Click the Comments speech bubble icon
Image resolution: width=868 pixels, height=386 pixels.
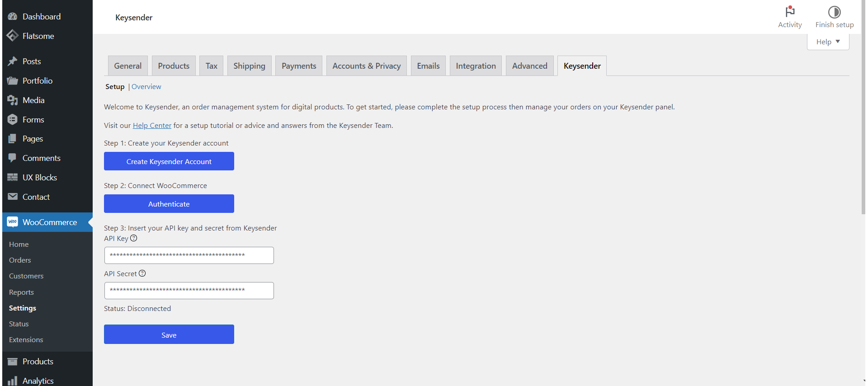[x=13, y=158]
